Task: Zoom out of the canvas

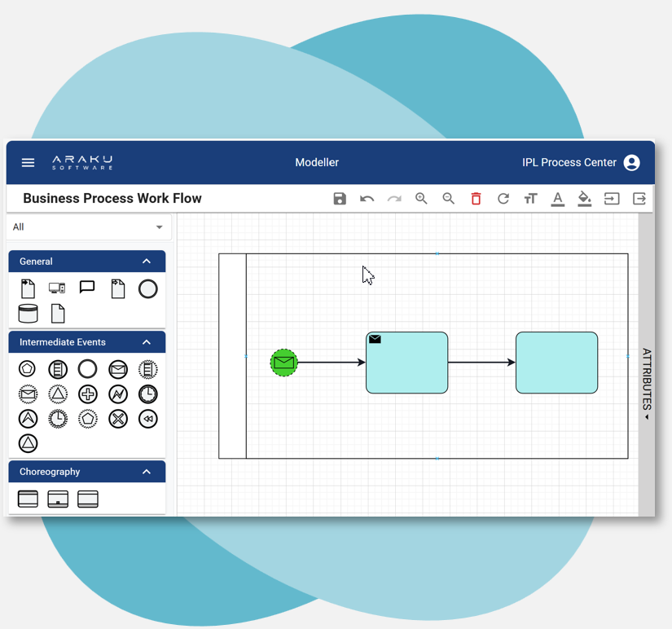Action: pyautogui.click(x=448, y=199)
